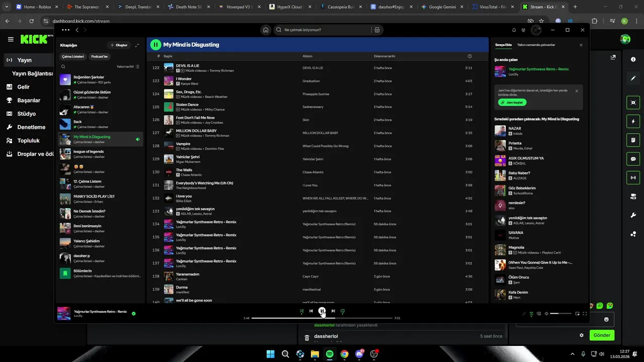Toggle the Kick chat bubble icon
644x362 pixels.
click(x=633, y=158)
